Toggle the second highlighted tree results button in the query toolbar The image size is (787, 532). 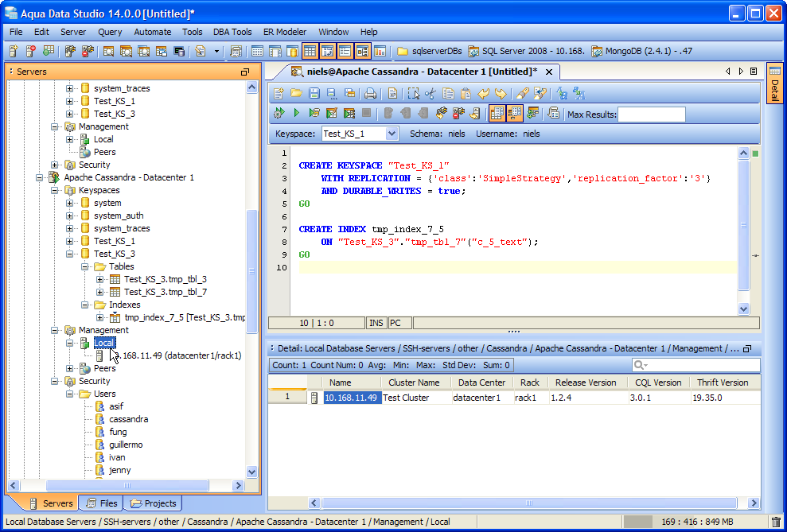515,114
